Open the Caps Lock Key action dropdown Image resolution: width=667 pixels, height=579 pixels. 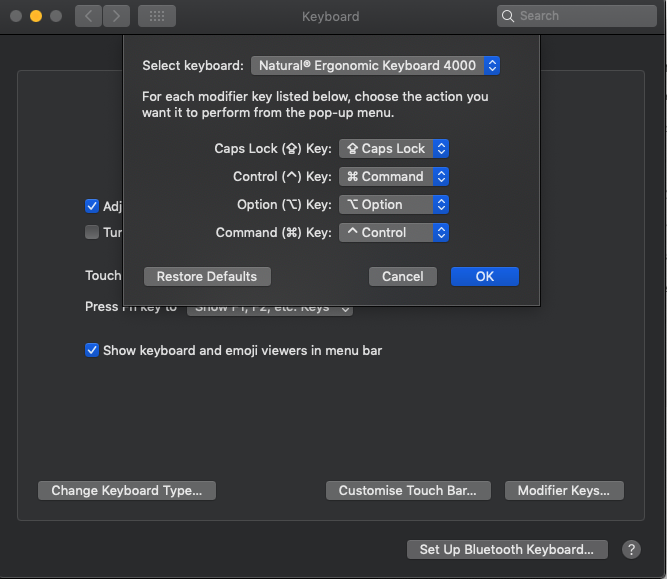(x=394, y=148)
